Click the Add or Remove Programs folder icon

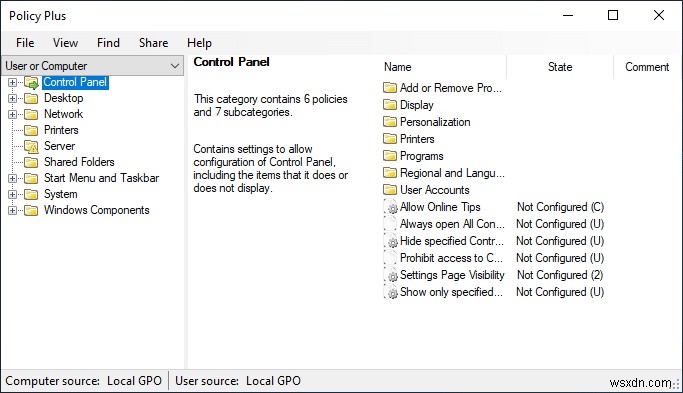390,88
